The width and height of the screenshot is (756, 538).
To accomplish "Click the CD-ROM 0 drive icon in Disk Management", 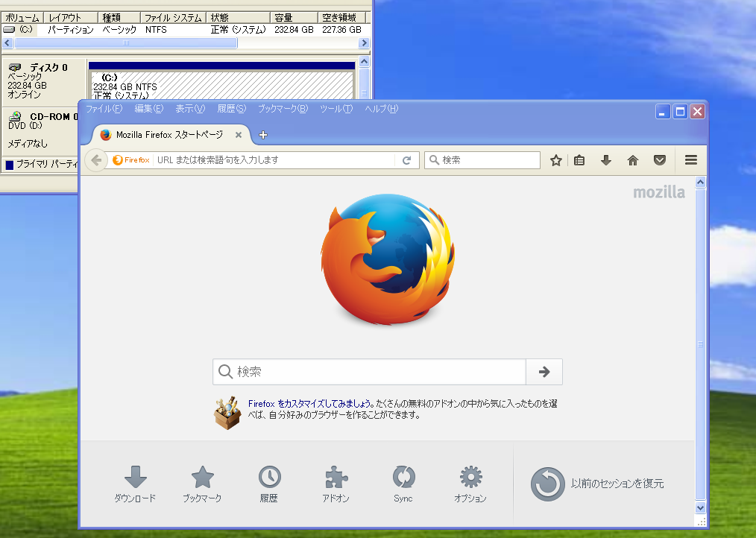I will pos(15,116).
